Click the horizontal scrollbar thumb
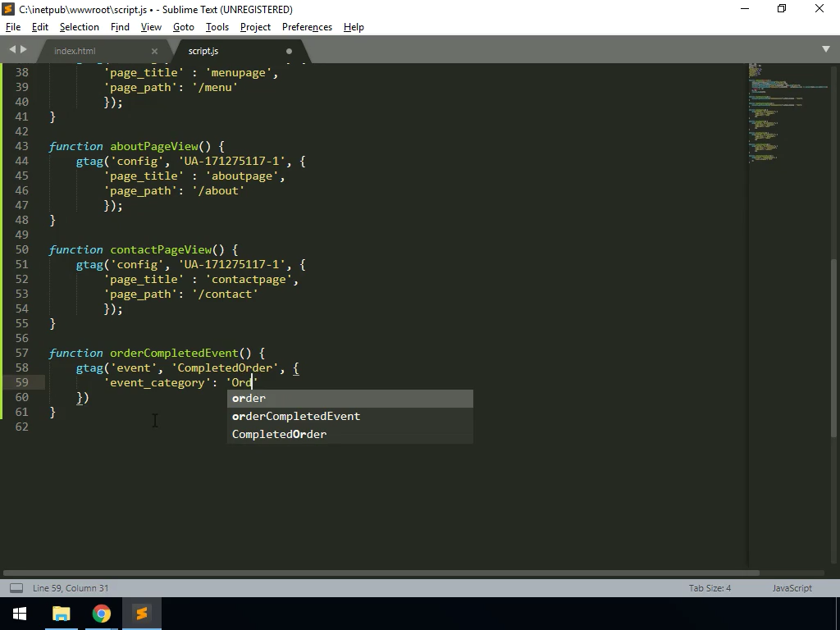The image size is (840, 630). click(381, 573)
